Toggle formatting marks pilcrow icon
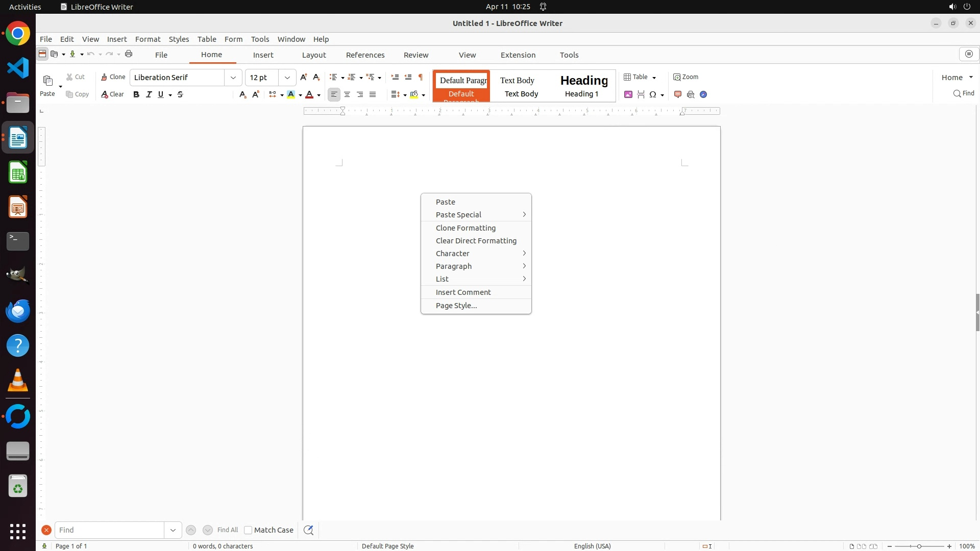980x551 pixels. (x=421, y=77)
